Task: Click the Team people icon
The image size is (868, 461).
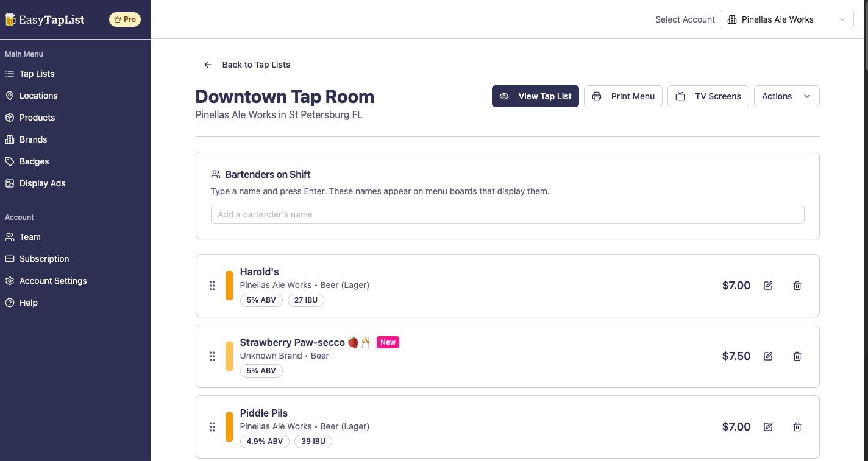Action: coord(10,237)
